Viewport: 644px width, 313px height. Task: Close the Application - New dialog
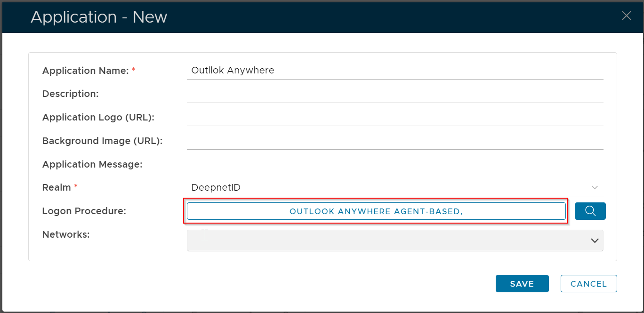coord(626,16)
